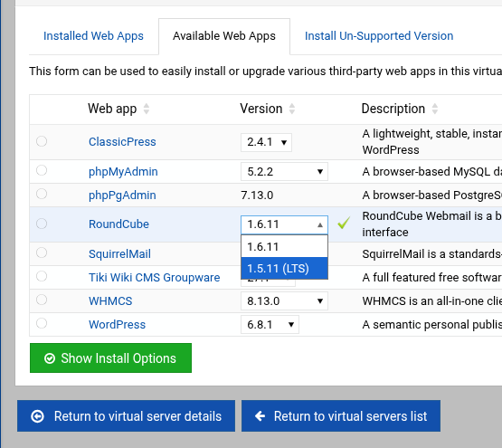
Task: Select the phpPgAdmin radio button
Action: [42, 194]
